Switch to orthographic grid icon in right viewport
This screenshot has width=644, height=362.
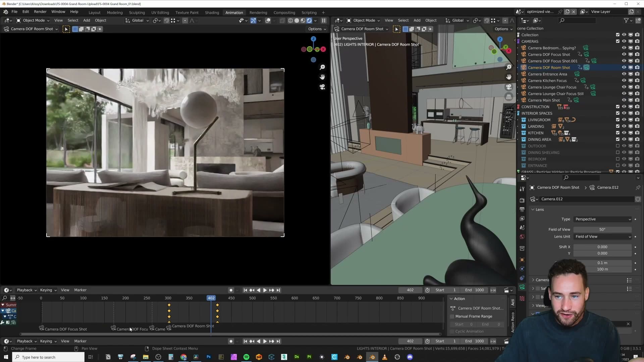(509, 97)
